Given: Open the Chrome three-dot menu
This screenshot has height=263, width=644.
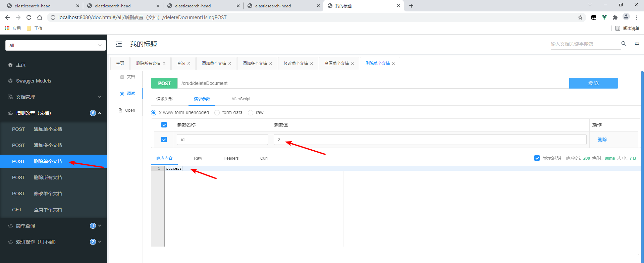Looking at the screenshot, I should [x=637, y=17].
